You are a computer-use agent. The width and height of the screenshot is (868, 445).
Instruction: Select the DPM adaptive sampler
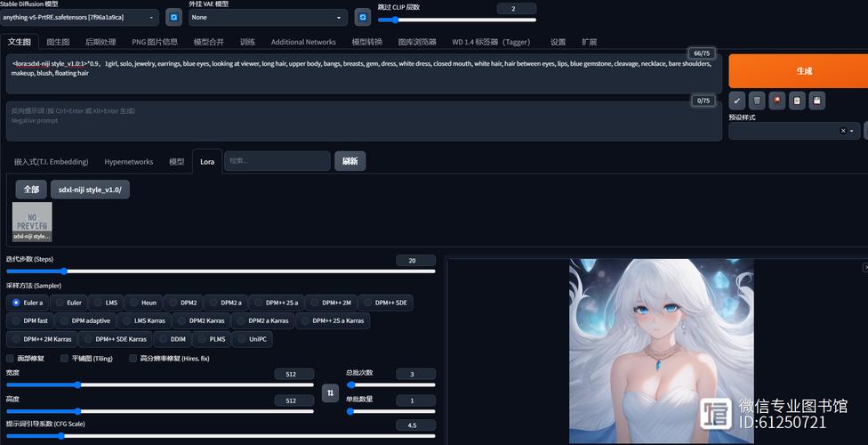pyautogui.click(x=85, y=320)
